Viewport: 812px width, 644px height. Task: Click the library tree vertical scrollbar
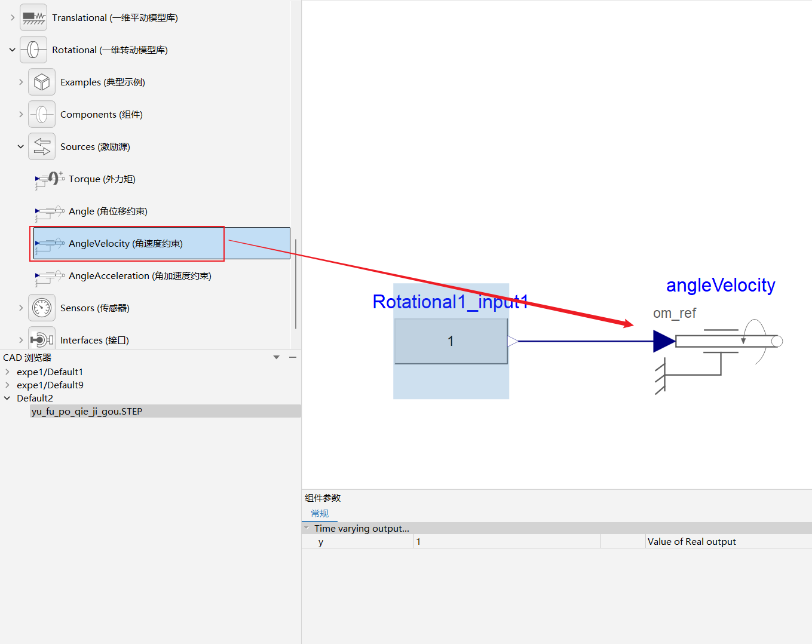pos(296,284)
